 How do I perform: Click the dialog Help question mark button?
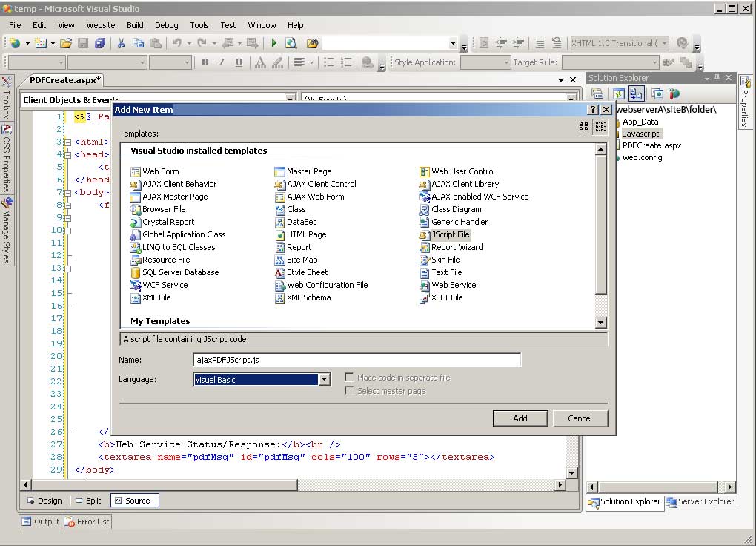pyautogui.click(x=594, y=110)
